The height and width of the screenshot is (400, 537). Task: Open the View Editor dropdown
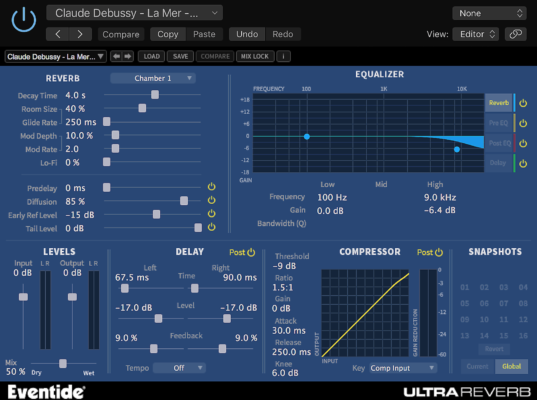(x=476, y=34)
